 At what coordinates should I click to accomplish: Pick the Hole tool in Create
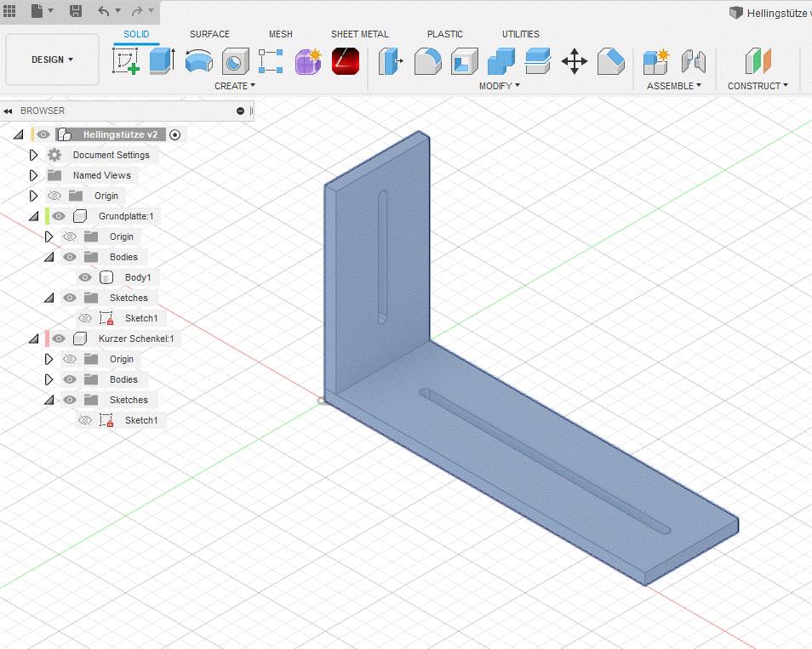[236, 61]
